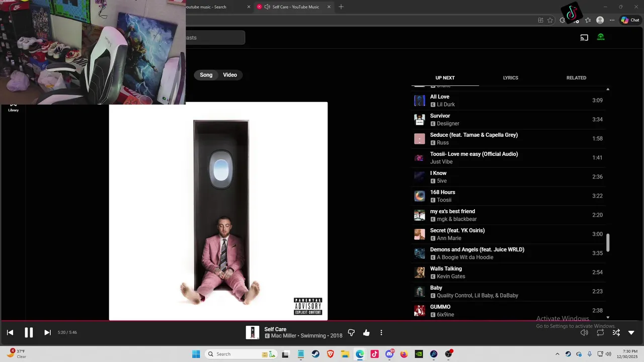Dislike the song Self Care

pyautogui.click(x=351, y=332)
